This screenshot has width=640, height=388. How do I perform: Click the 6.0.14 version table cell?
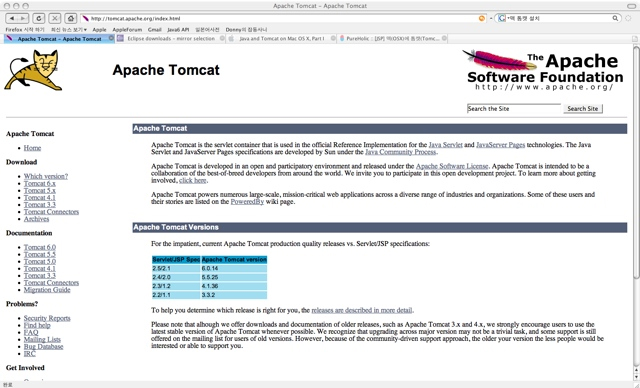click(234, 268)
